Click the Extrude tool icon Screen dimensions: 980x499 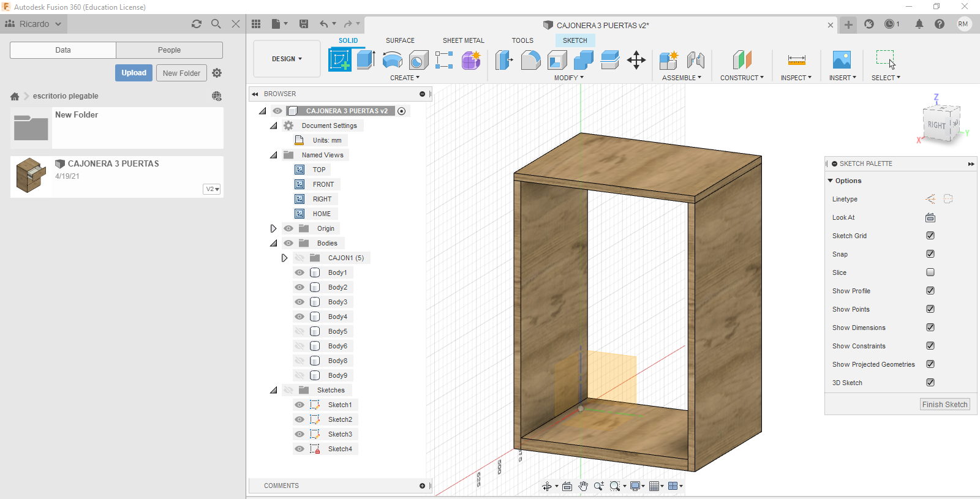coord(366,60)
